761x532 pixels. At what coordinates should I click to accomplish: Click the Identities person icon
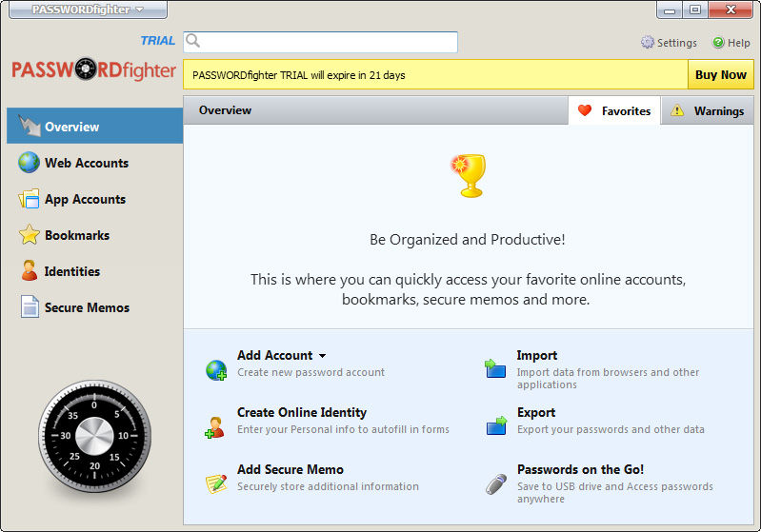click(30, 270)
